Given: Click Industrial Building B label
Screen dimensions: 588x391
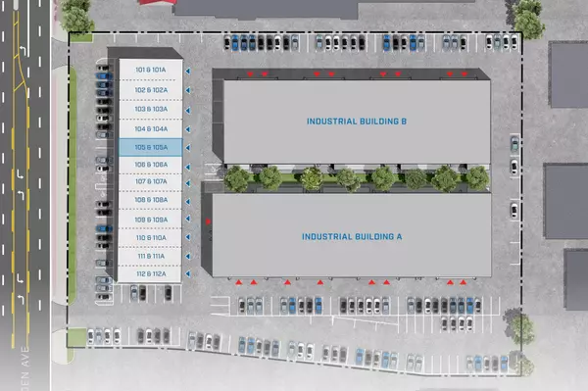Looking at the screenshot, I should (x=357, y=122).
